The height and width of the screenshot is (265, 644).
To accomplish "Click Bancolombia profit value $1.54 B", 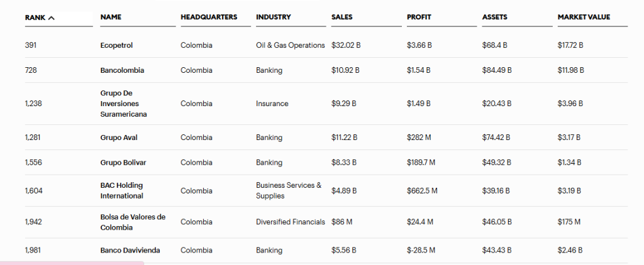I will [x=419, y=70].
